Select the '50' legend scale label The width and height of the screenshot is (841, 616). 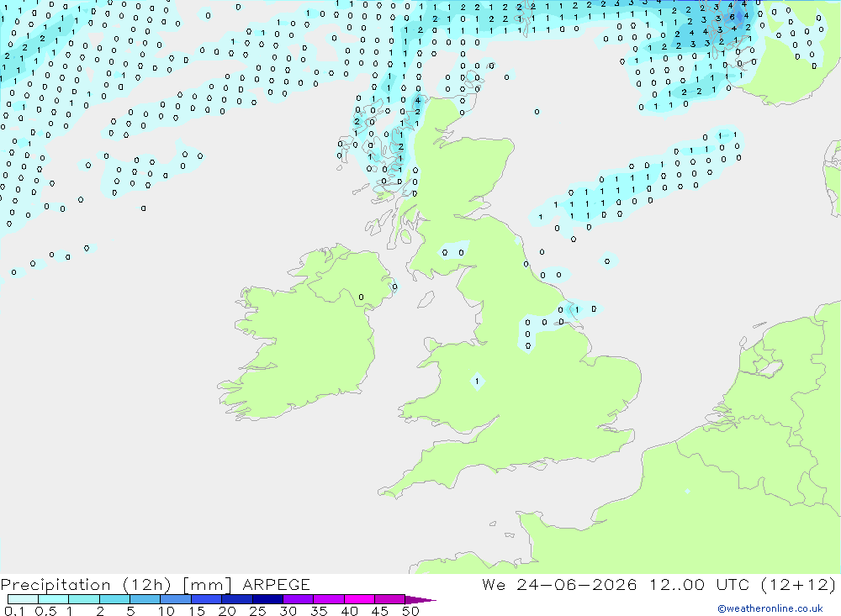click(x=410, y=611)
